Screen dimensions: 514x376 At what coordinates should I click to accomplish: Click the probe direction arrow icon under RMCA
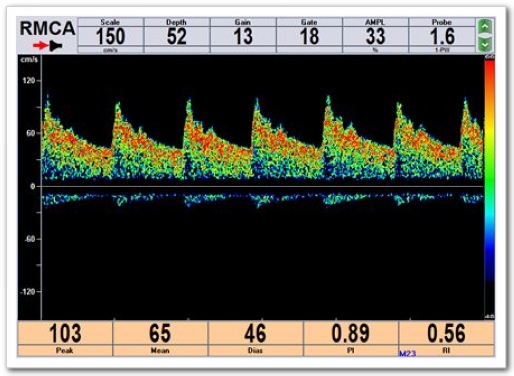[47, 46]
